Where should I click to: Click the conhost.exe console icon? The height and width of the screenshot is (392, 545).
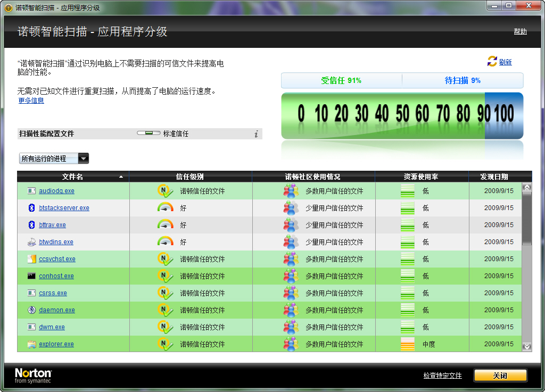tap(31, 276)
